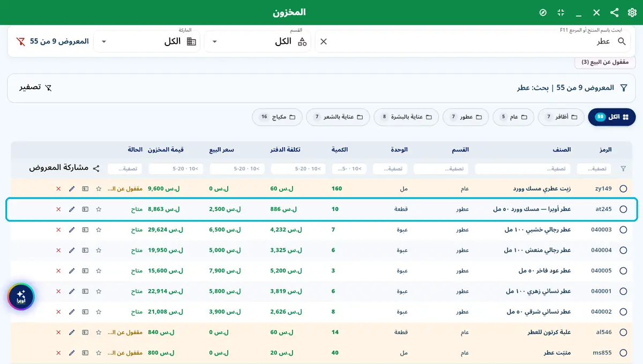Edit the عطر أوبرا — مسك وورد row
This screenshot has width=643, height=364.
tap(72, 209)
